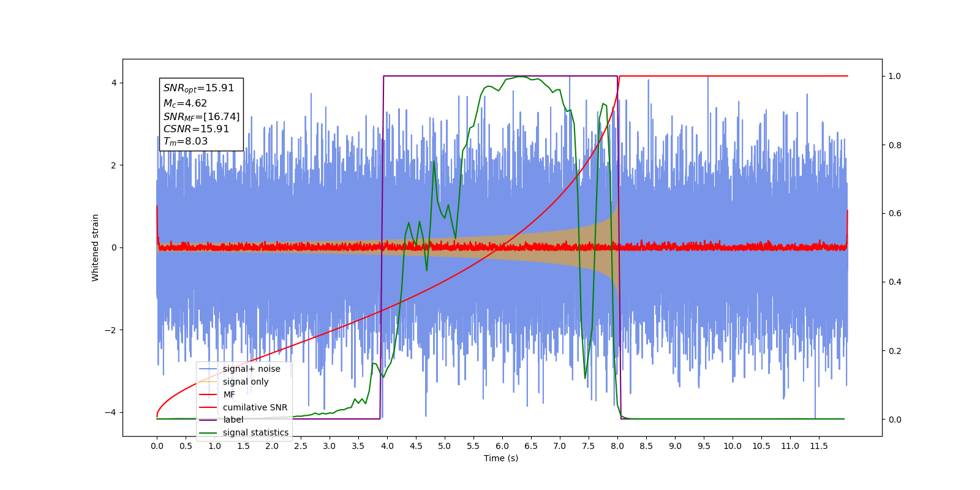This screenshot has width=980, height=490.
Task: Click the 6.5 tick on time axis
Action: 531,446
